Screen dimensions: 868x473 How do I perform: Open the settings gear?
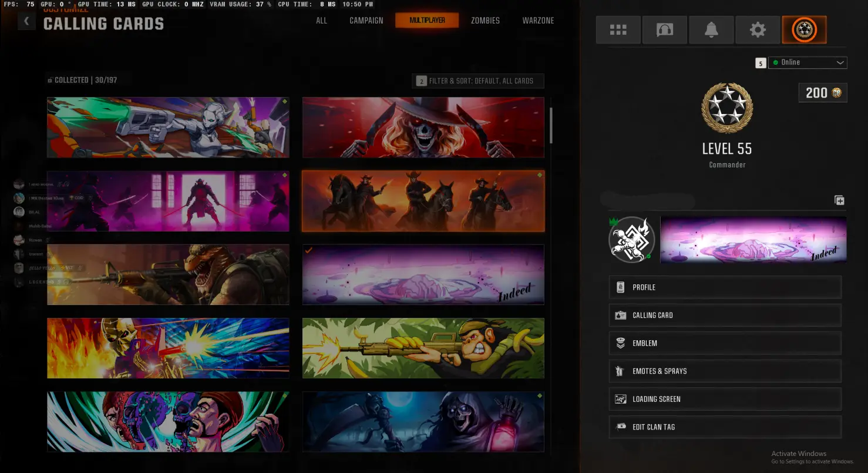click(x=758, y=30)
